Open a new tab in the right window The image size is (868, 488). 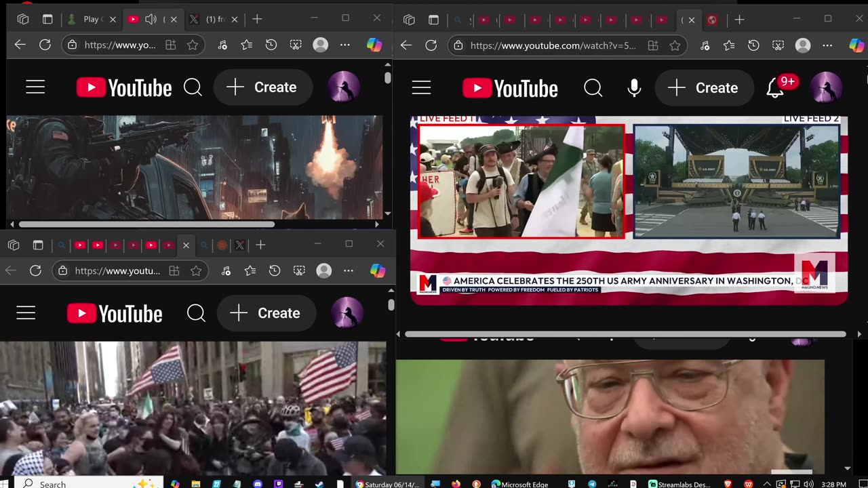coord(739,20)
